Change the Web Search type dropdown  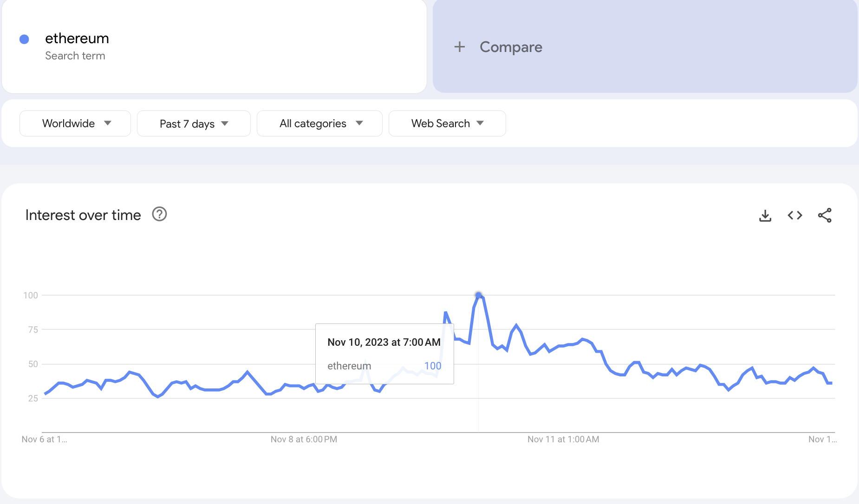pyautogui.click(x=447, y=123)
